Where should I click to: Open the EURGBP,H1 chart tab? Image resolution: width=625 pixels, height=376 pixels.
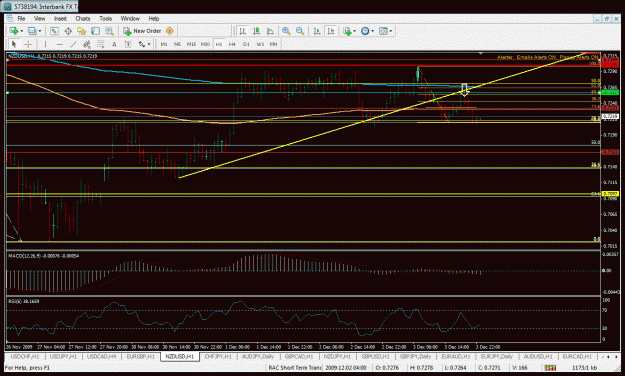(140, 356)
